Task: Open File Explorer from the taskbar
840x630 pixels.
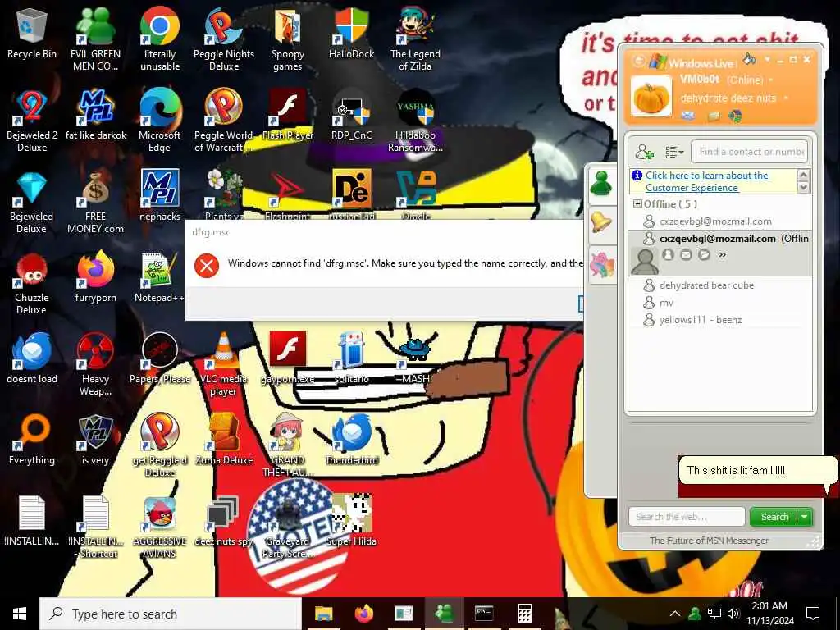Action: pos(323,614)
